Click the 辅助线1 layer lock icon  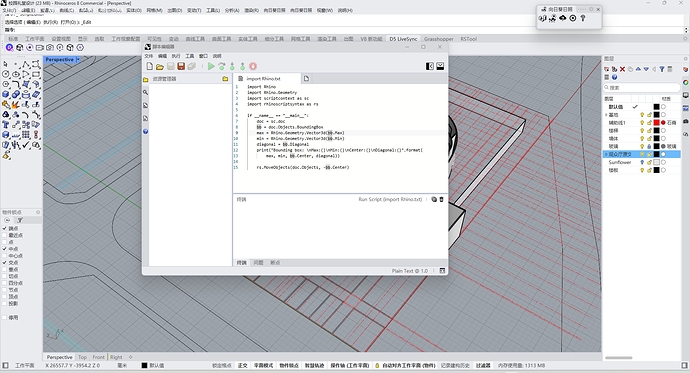point(649,123)
